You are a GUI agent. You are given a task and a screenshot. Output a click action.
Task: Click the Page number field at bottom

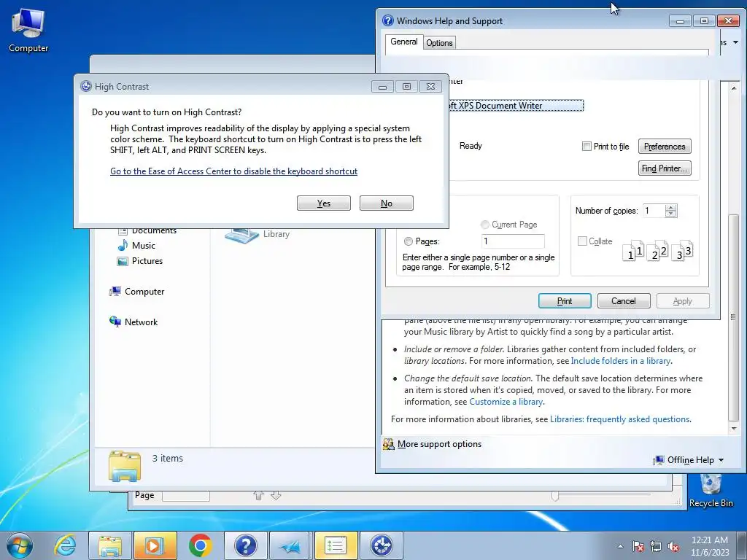pyautogui.click(x=186, y=496)
